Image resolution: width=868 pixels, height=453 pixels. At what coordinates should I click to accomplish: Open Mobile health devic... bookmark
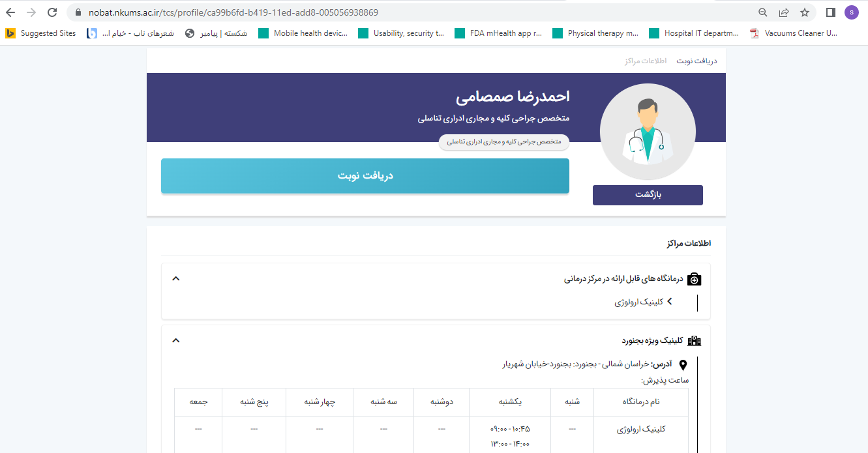point(303,33)
